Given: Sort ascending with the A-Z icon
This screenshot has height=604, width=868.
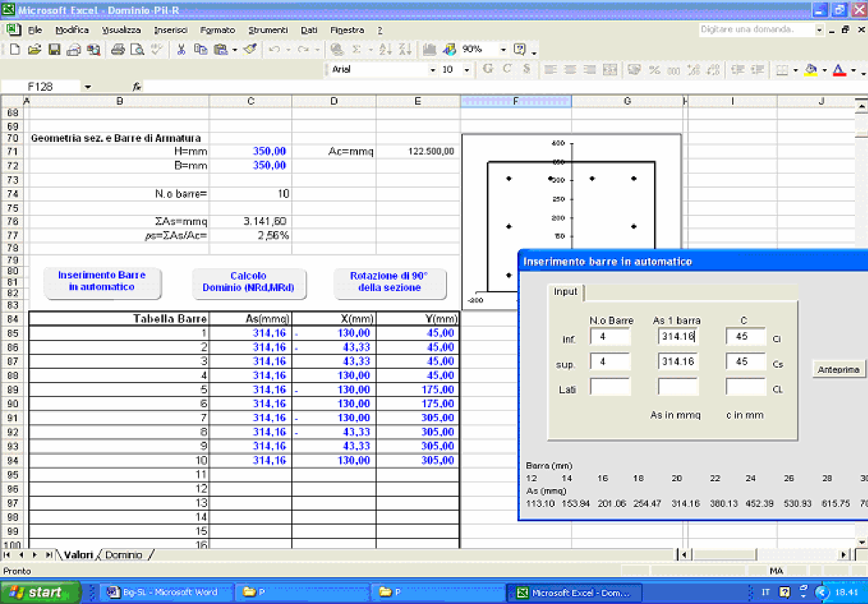Looking at the screenshot, I should [x=385, y=49].
